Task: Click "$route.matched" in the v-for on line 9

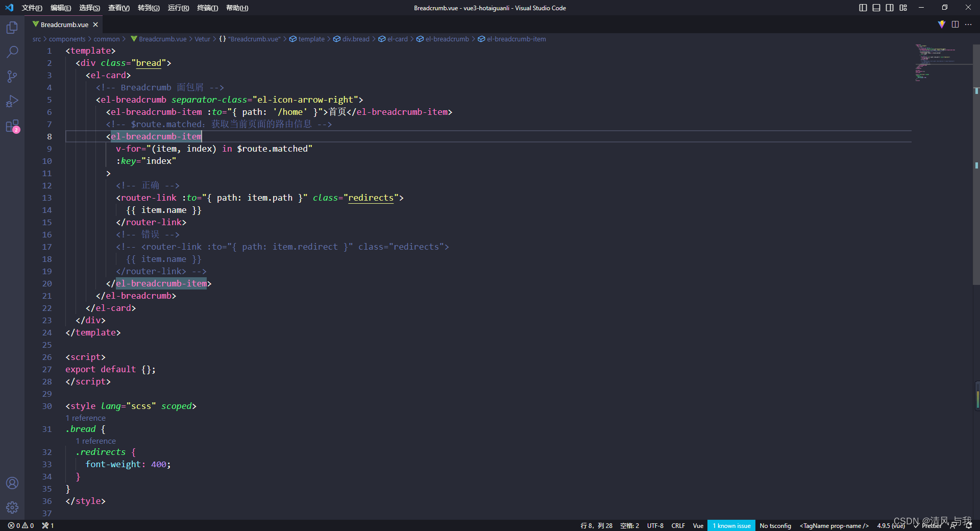Action: click(x=273, y=149)
